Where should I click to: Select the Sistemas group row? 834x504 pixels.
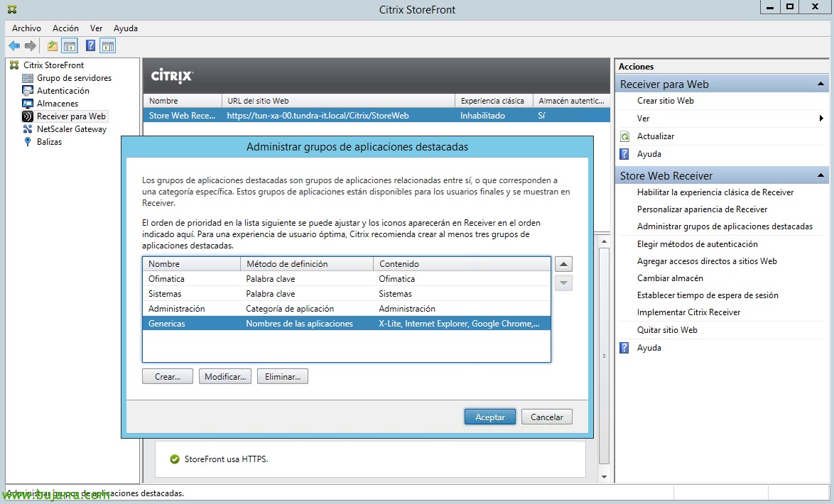(x=346, y=293)
